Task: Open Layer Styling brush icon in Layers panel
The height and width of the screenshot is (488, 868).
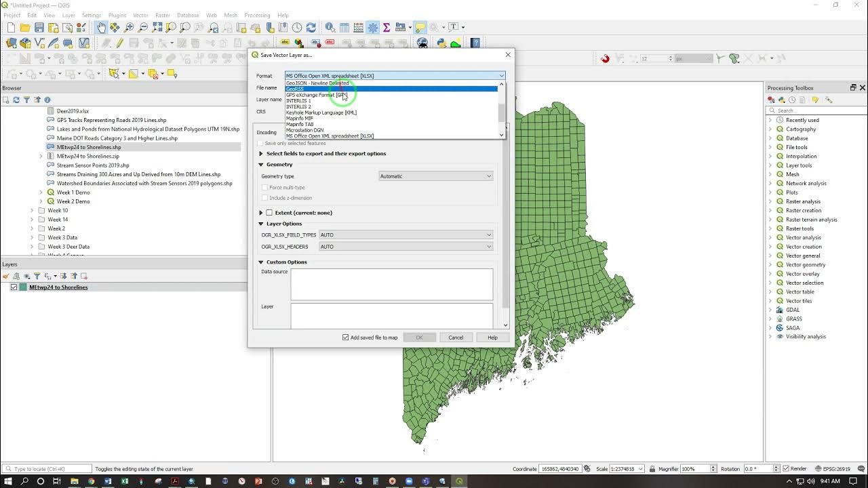Action: coord(6,276)
